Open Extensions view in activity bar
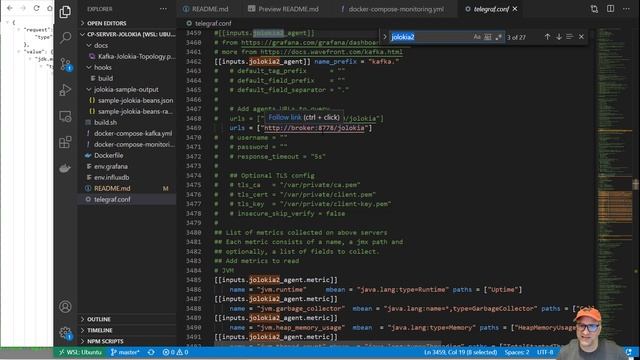The width and height of the screenshot is (640, 360). (x=65, y=142)
